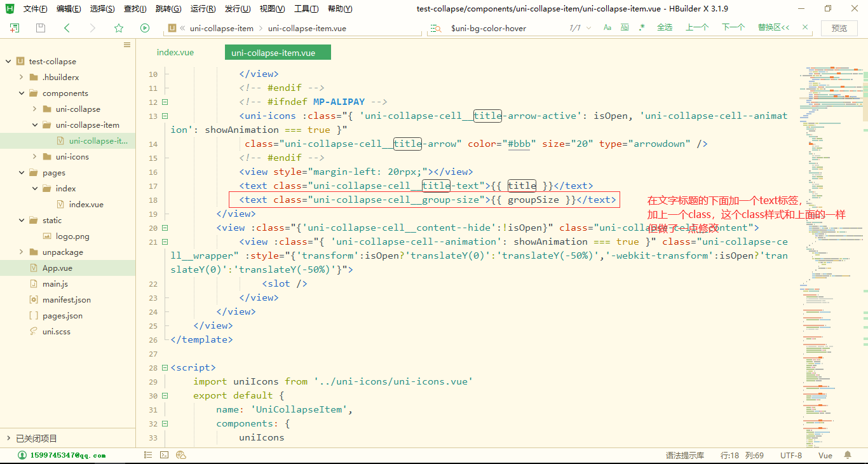Viewport: 868px width, 464px height.
Task: Enable regex search with .* icon
Action: tap(642, 28)
